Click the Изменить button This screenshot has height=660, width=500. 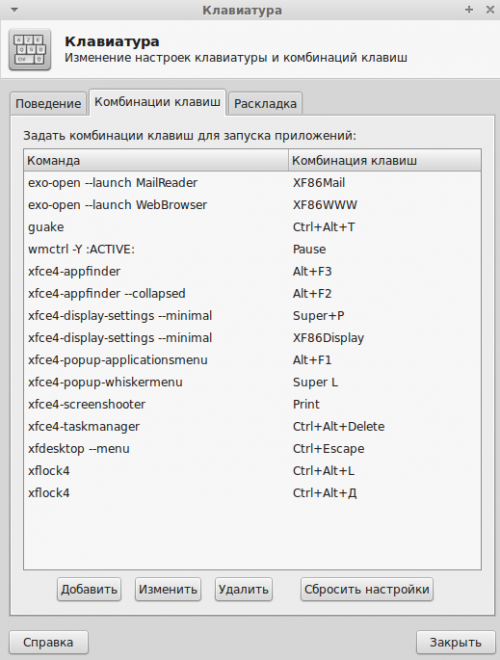coord(168,589)
